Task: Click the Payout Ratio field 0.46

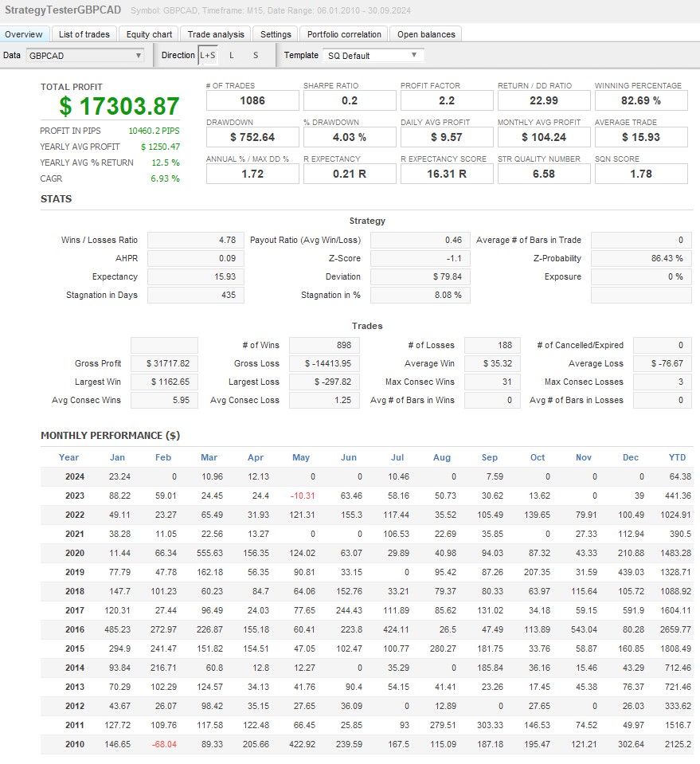Action: click(420, 241)
